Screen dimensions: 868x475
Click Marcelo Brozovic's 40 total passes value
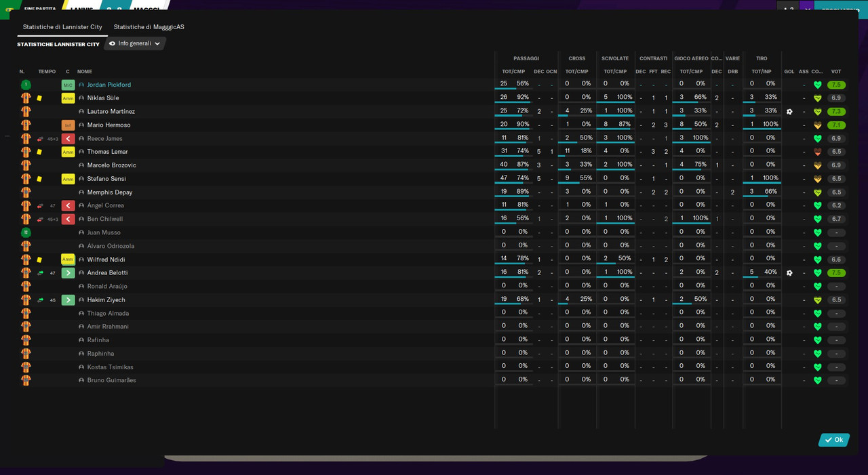[504, 165]
